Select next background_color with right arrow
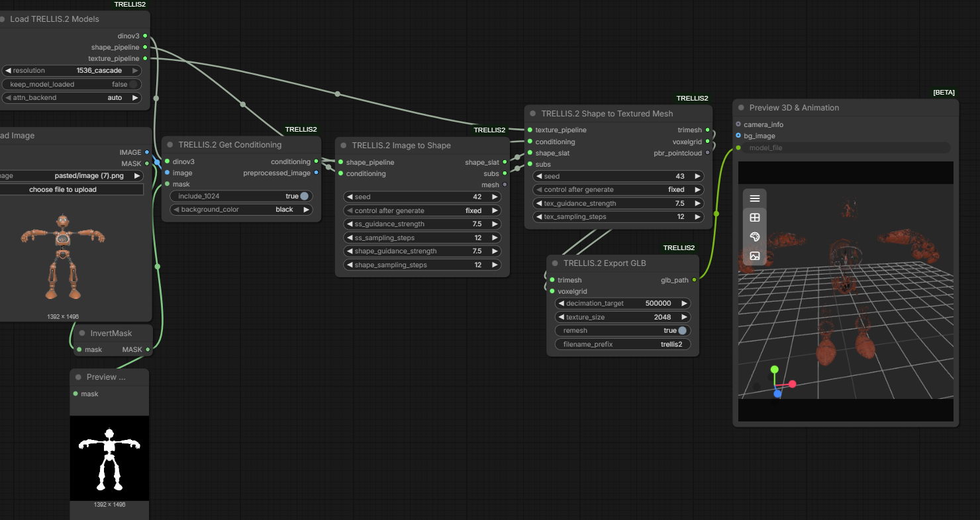 coord(306,210)
